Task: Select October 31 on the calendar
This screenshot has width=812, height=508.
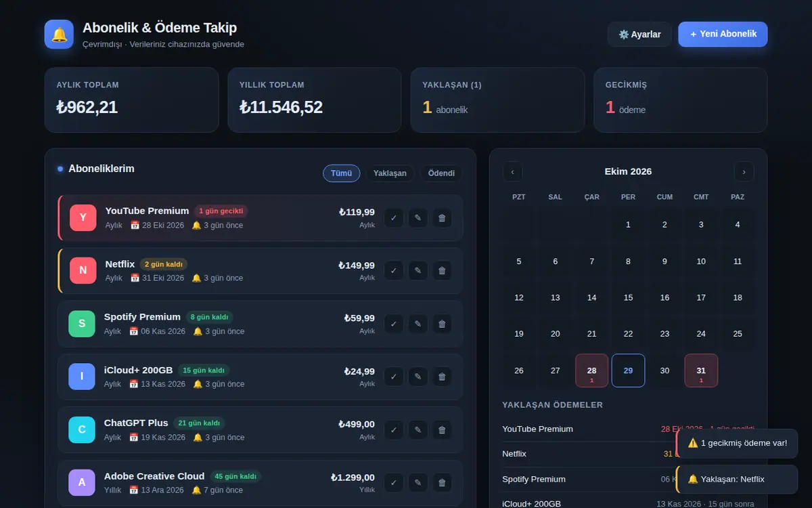Action: [x=701, y=371]
